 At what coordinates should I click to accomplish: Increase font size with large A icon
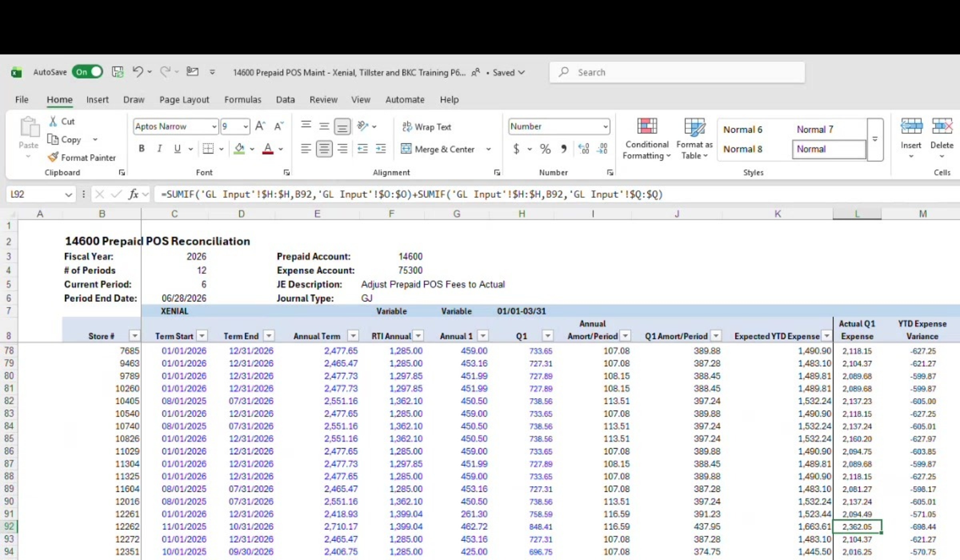pos(260,126)
